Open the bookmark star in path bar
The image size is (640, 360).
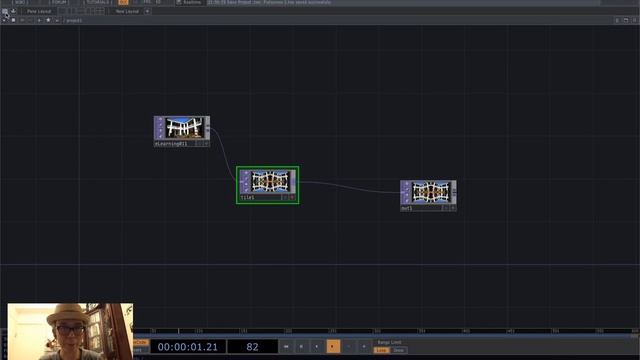[48, 20]
